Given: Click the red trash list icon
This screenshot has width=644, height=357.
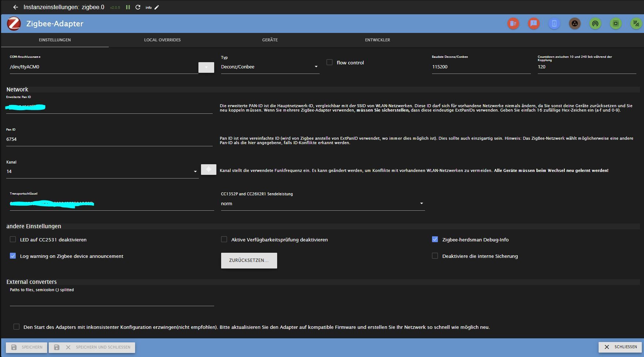Looking at the screenshot, I should pos(513,24).
